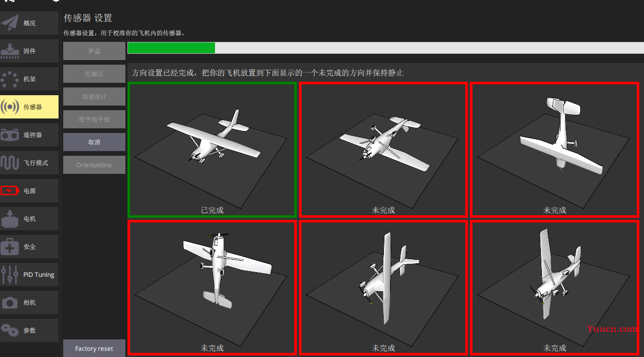The width and height of the screenshot is (644, 357).
Task: Select the 遥控器 radio controller icon
Action: pos(10,135)
